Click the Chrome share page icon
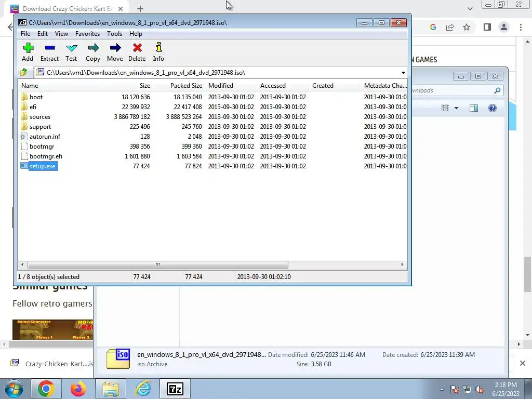Image resolution: width=532 pixels, height=399 pixels. (450, 27)
